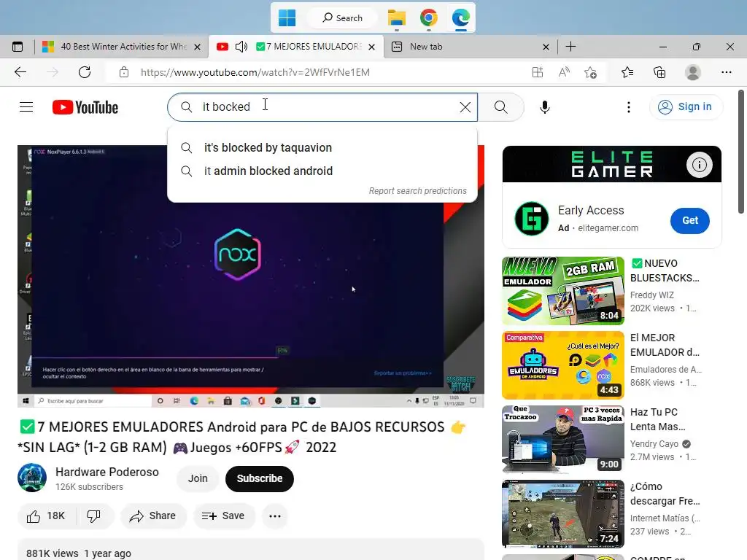Save video to a playlist
This screenshot has height=560, width=747.
[223, 516]
